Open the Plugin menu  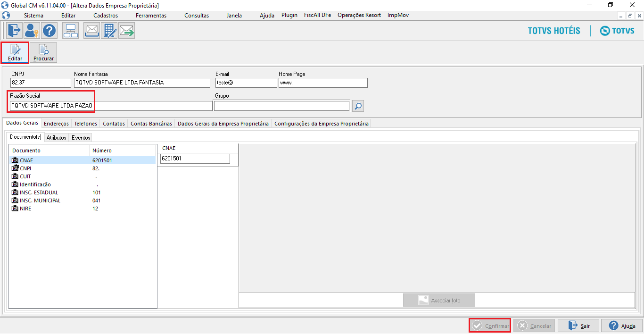289,15
